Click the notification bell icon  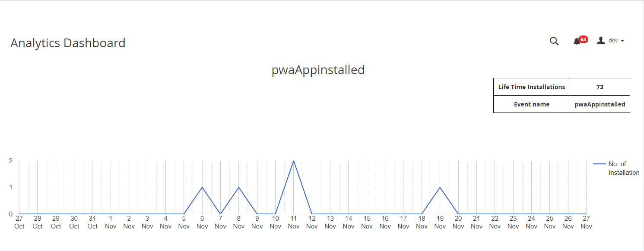[x=576, y=42]
